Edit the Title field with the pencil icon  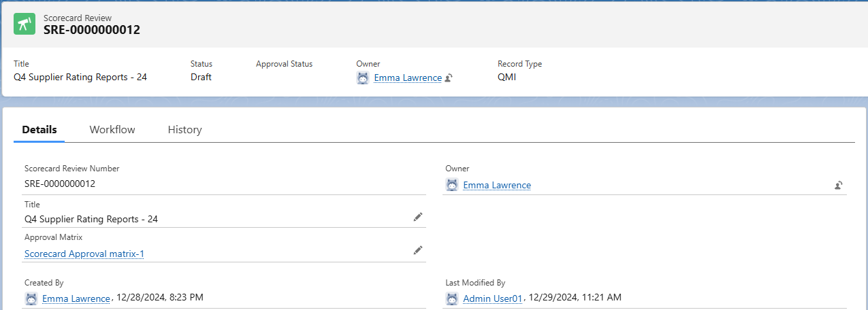418,217
